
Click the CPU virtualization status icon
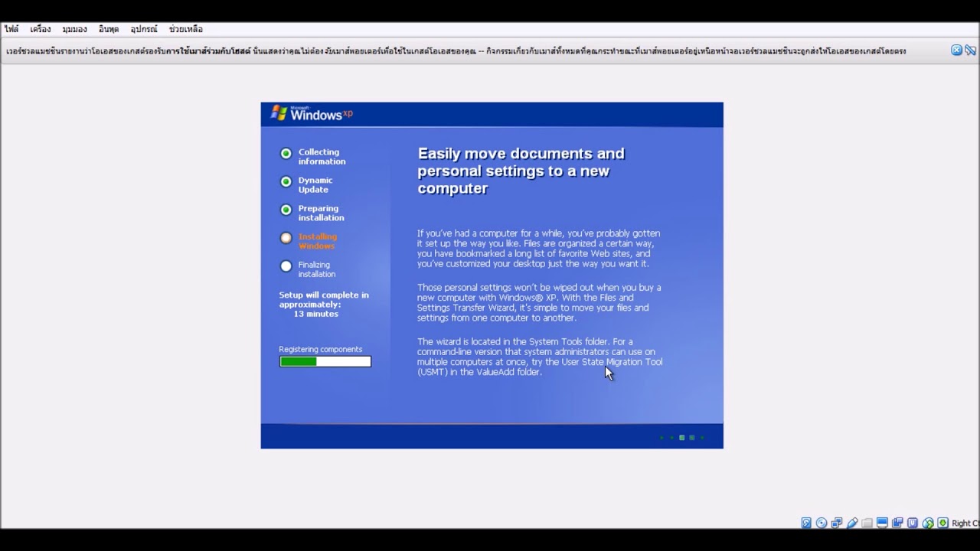(913, 523)
